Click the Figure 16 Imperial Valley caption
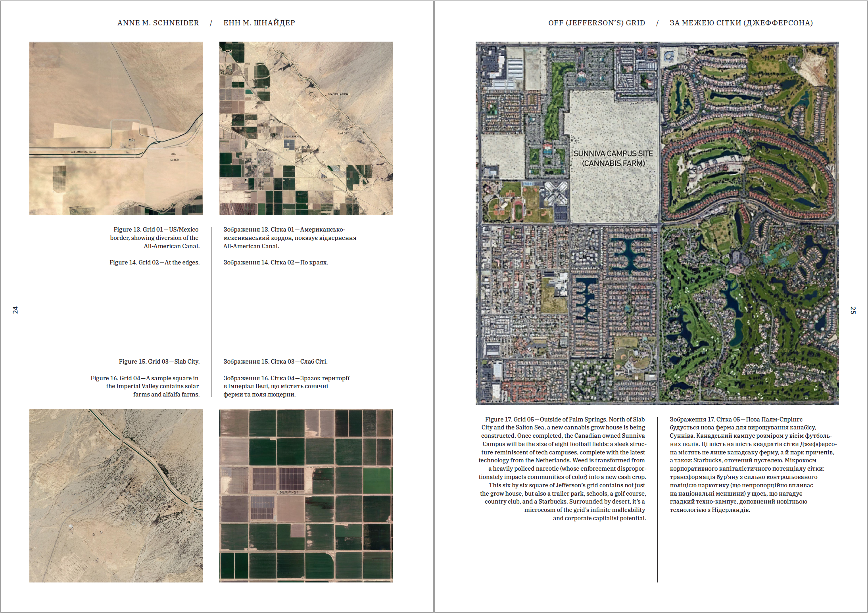Image resolution: width=868 pixels, height=613 pixels. pyautogui.click(x=146, y=386)
